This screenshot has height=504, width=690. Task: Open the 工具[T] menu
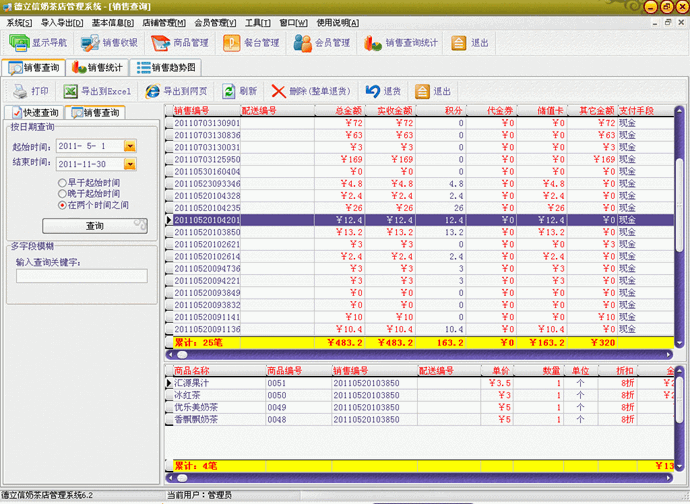[258, 23]
